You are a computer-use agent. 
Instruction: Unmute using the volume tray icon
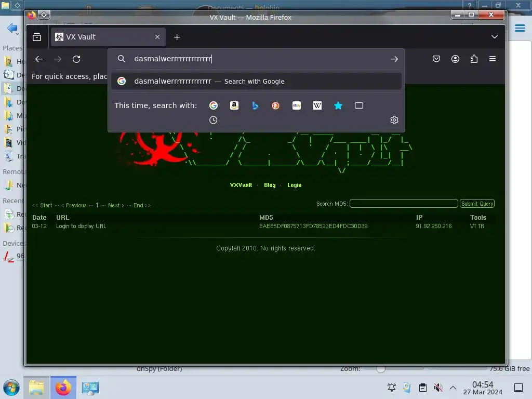(438, 388)
